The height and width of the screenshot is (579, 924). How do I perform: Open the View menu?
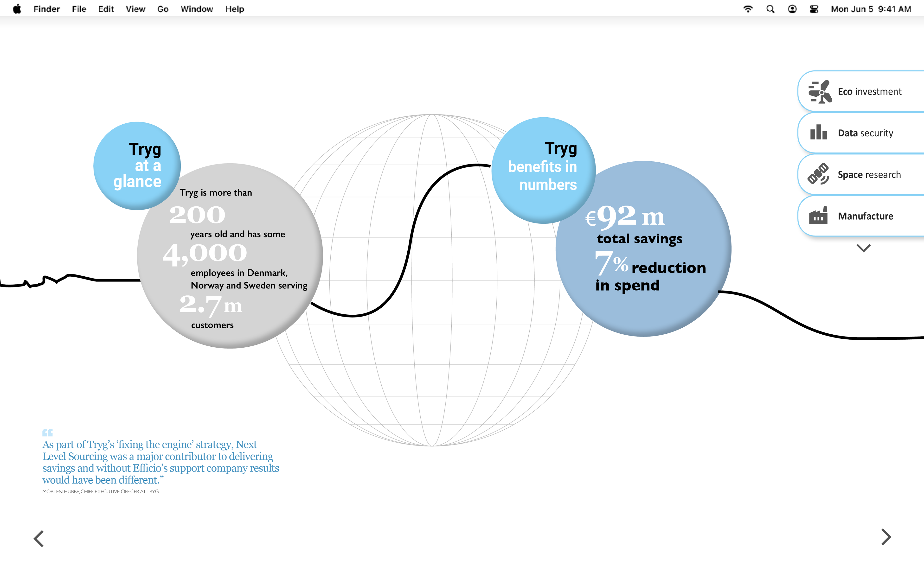(136, 9)
